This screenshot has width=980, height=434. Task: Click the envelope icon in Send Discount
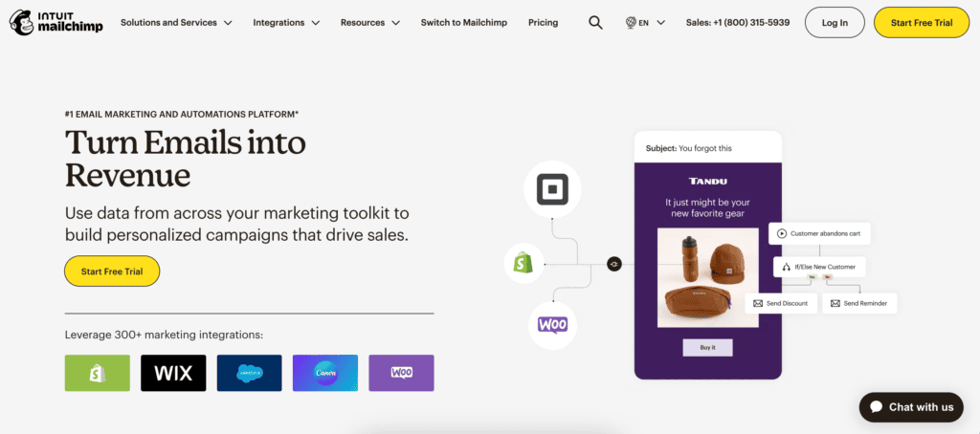(758, 303)
